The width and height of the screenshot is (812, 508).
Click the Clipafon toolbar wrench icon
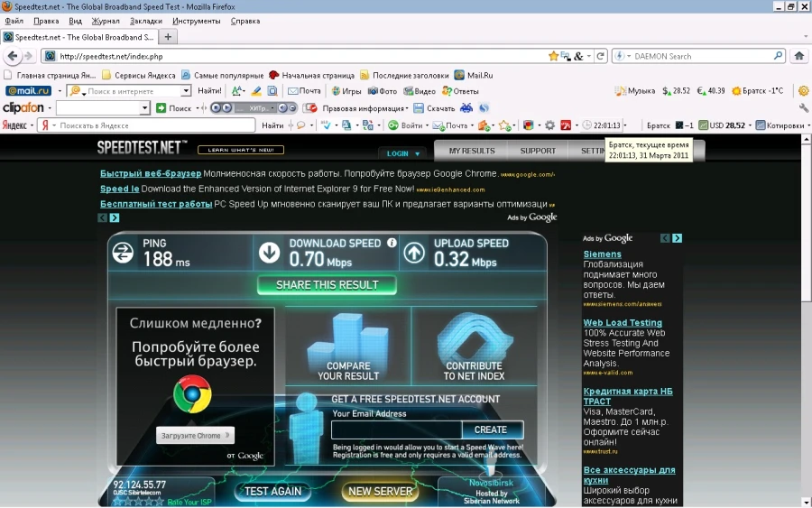pyautogui.click(x=803, y=107)
